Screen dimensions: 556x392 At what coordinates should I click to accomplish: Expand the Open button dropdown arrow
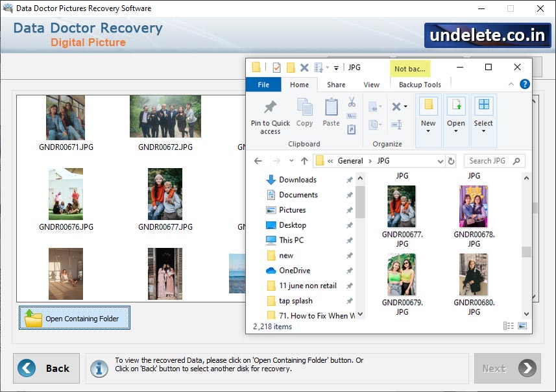(x=455, y=133)
